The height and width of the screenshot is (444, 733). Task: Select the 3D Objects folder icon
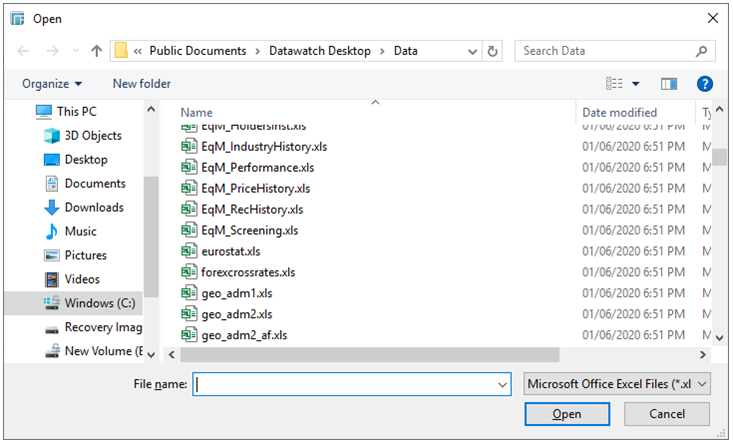[53, 136]
